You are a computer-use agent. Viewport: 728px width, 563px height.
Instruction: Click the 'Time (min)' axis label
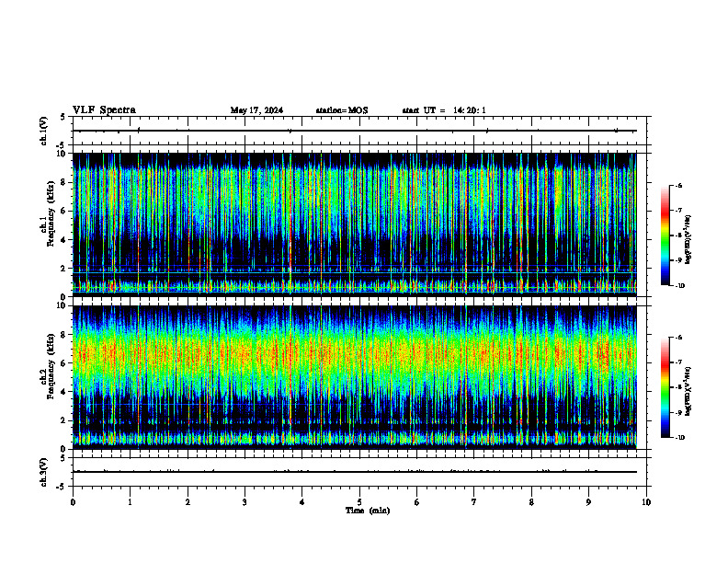pyautogui.click(x=368, y=511)
